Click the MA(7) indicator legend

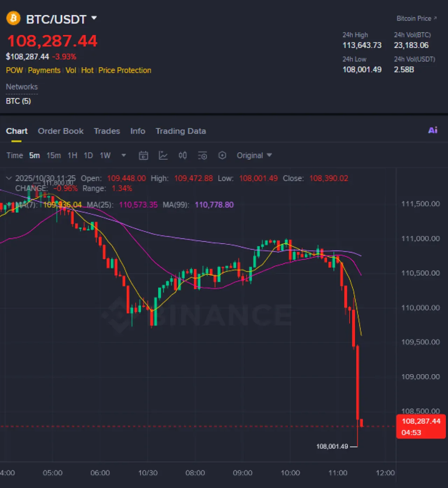tap(49, 205)
